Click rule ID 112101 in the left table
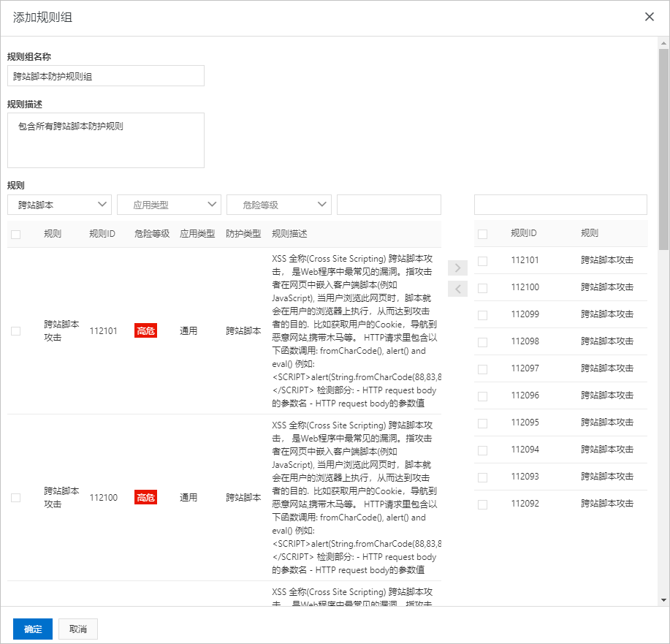 [104, 330]
